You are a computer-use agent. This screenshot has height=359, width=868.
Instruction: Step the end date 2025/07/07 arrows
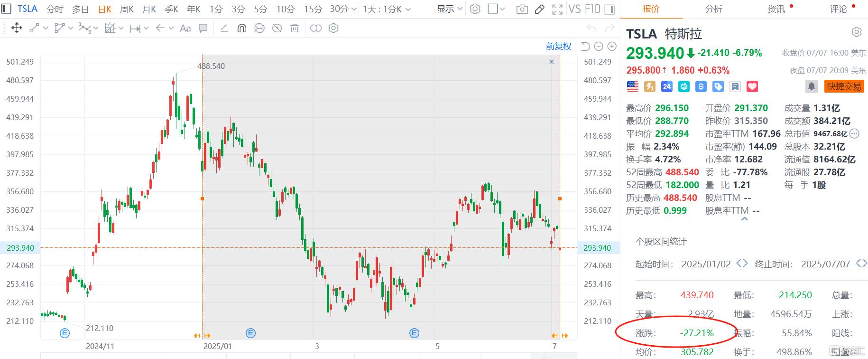tap(861, 264)
